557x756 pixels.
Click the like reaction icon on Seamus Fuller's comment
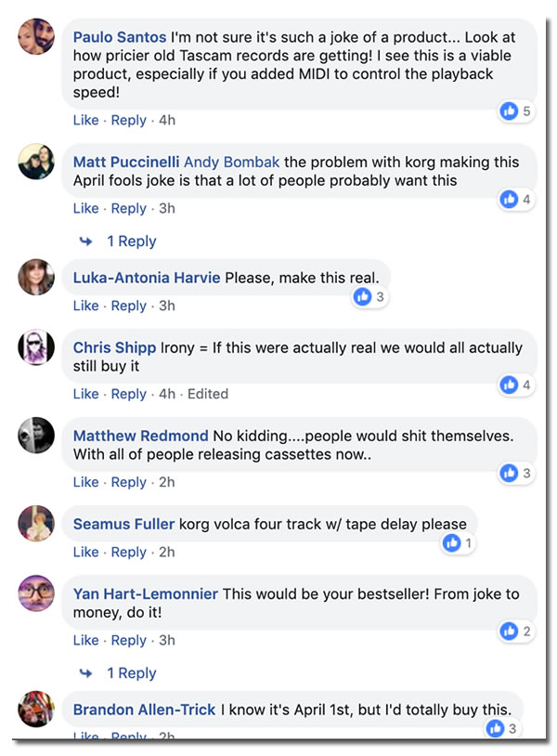(452, 542)
